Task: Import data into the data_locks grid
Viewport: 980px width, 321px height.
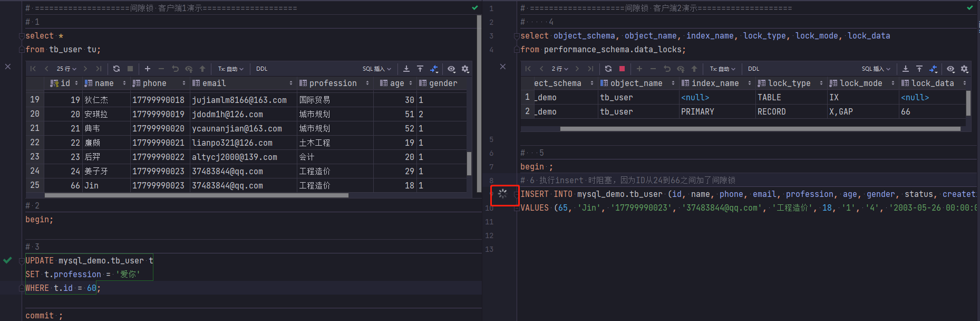Action: pyautogui.click(x=919, y=69)
